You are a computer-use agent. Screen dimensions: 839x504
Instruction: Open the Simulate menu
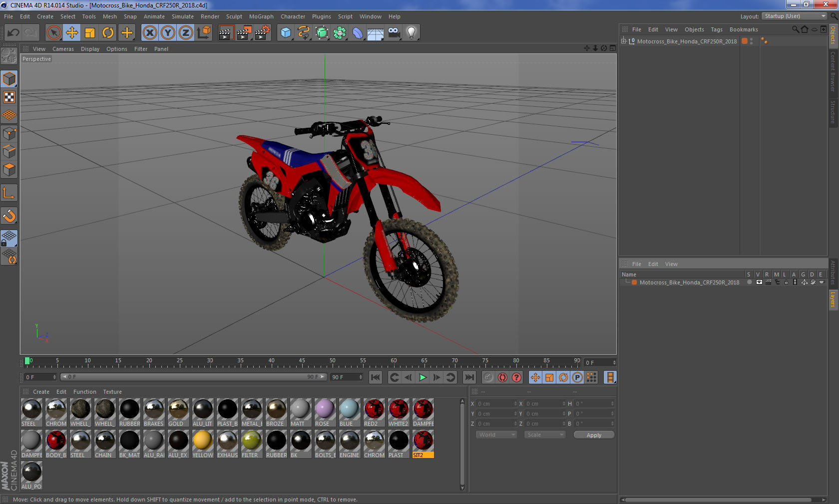183,16
